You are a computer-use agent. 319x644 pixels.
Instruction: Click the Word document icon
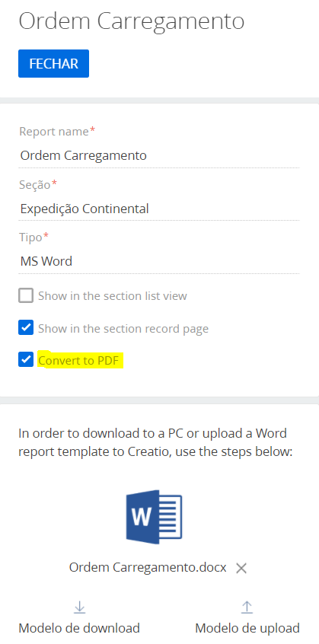click(154, 517)
